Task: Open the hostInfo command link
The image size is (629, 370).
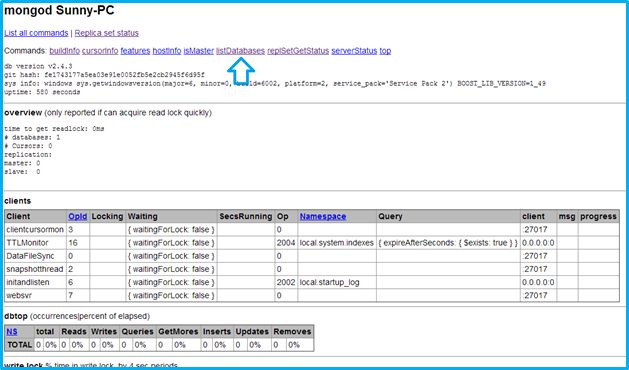Action: tap(167, 51)
